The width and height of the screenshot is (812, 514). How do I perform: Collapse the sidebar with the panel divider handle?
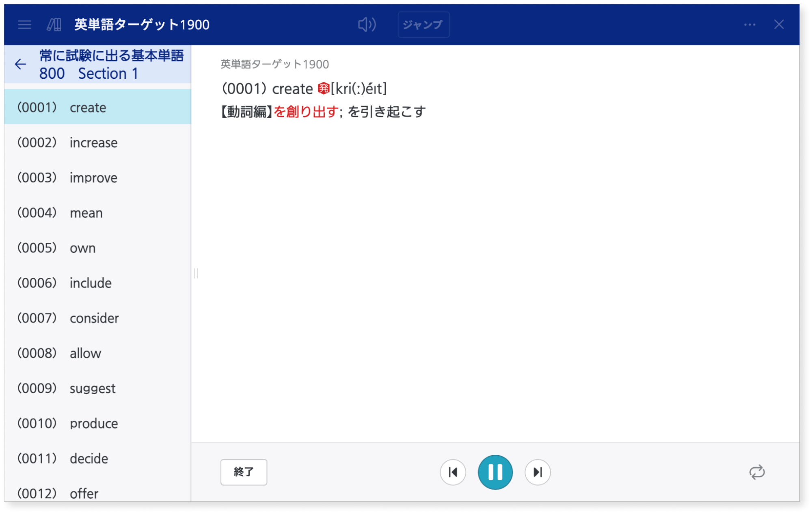[197, 274]
